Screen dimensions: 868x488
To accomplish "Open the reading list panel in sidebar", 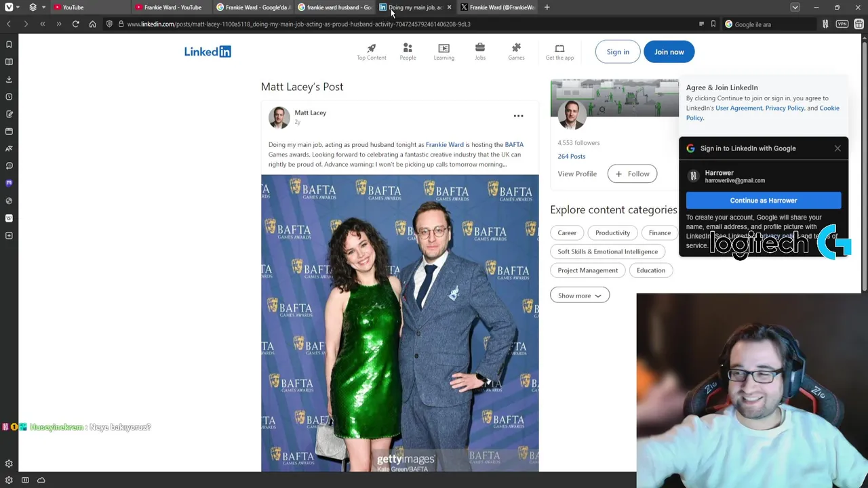I will (9, 62).
